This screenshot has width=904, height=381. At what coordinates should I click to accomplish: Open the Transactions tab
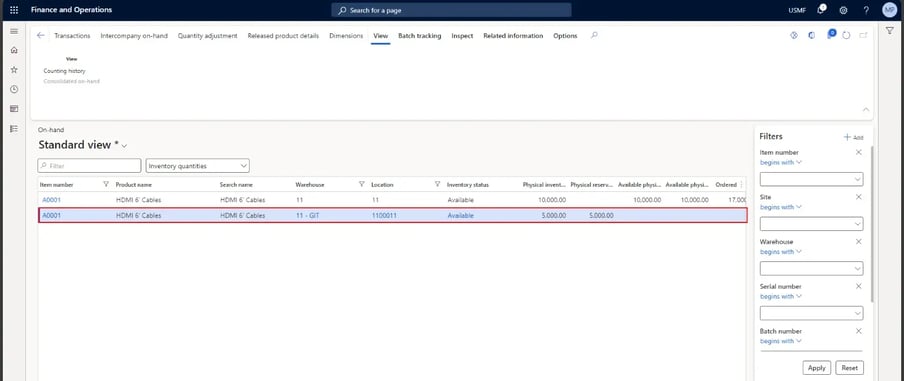[72, 36]
